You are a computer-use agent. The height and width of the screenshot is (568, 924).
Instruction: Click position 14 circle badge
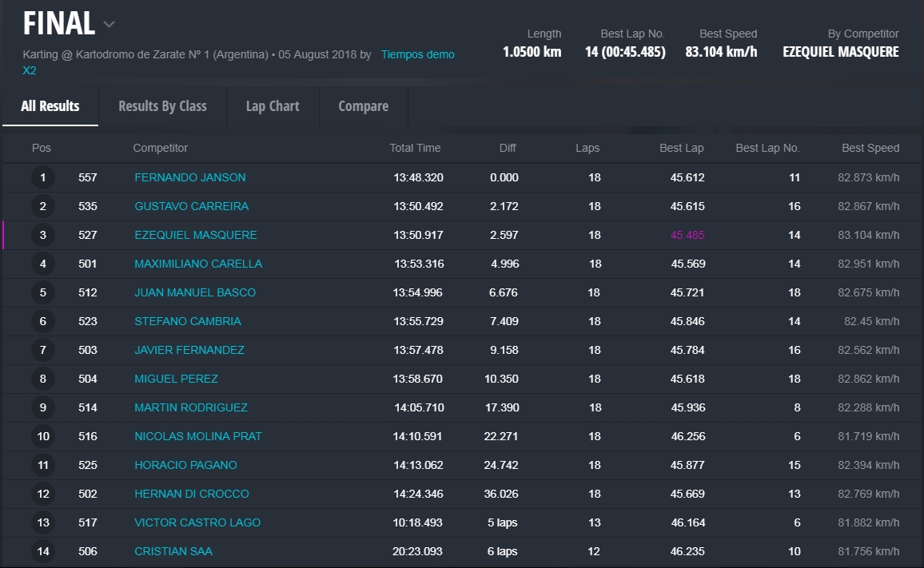(x=43, y=551)
